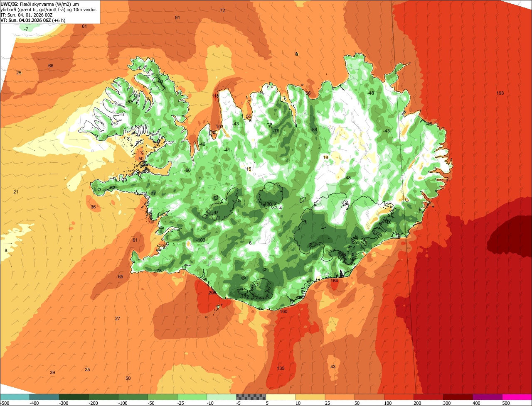Viewport: 532px width, 406px height.
Task: Click the magenta legend swatch above 500
Action: (517, 397)
